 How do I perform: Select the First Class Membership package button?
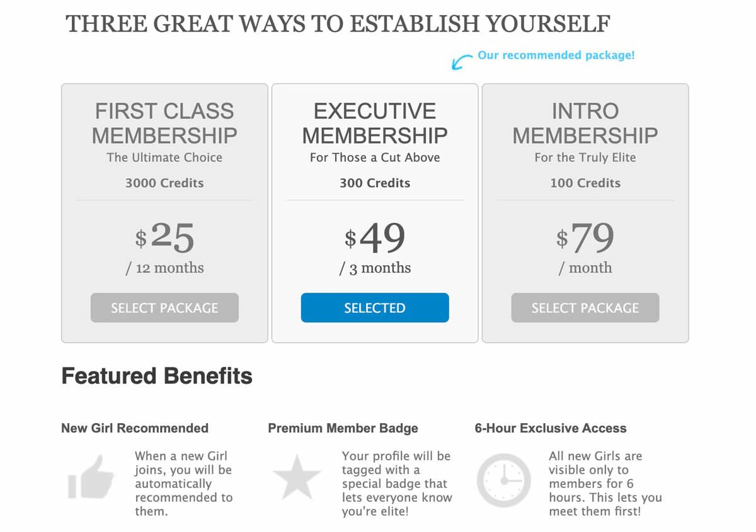pyautogui.click(x=164, y=308)
